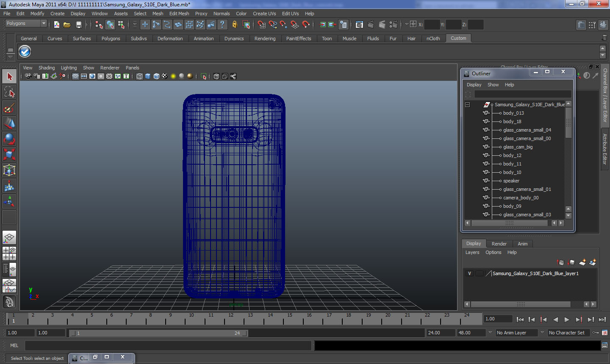Image resolution: width=610 pixels, height=364 pixels.
Task: Select the Show Manipulator tool
Action: pos(9,201)
